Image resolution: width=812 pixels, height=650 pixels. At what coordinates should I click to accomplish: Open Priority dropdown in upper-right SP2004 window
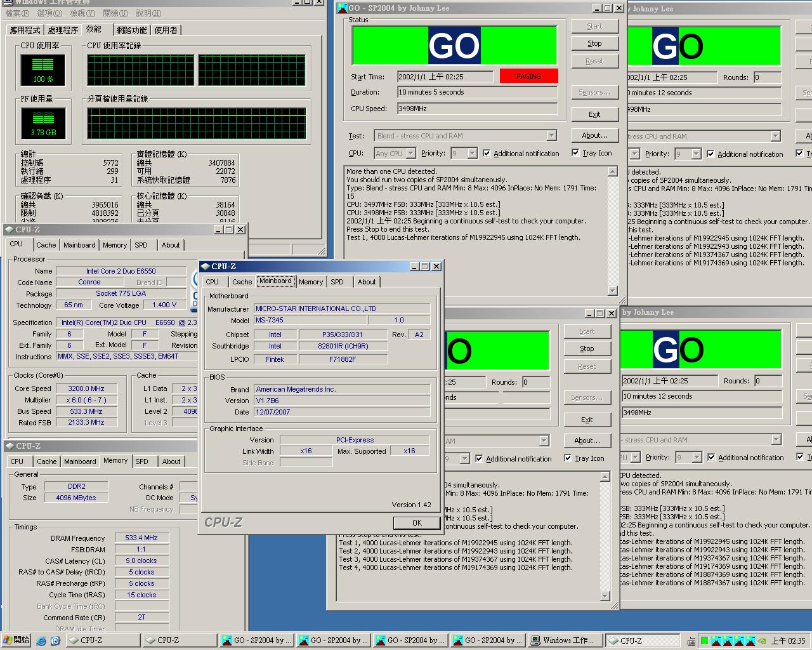(696, 154)
